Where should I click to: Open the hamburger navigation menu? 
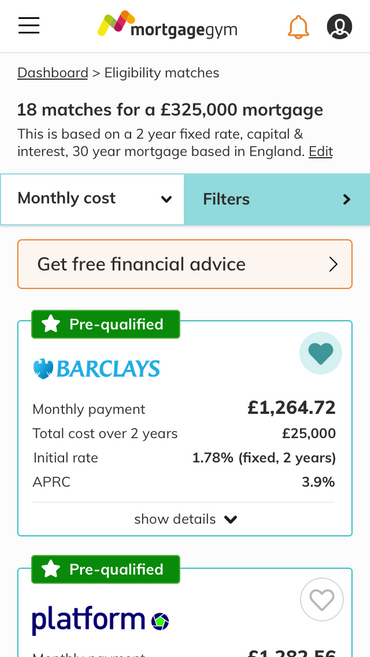click(29, 26)
